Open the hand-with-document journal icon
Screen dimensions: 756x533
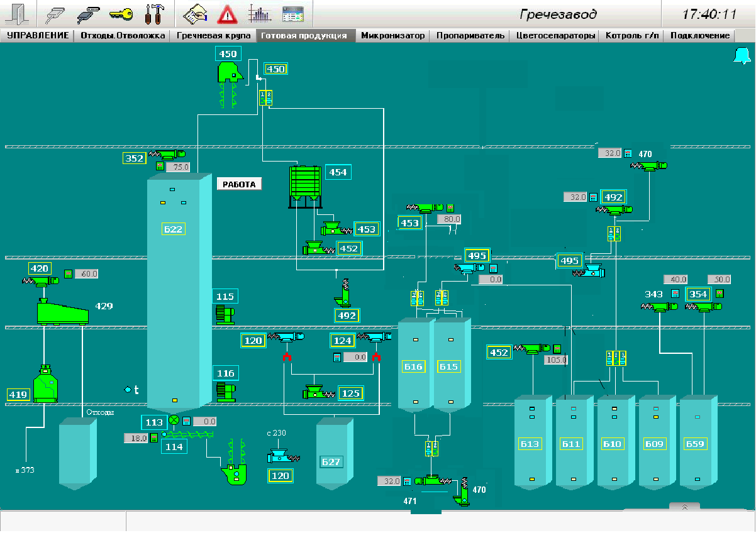194,13
